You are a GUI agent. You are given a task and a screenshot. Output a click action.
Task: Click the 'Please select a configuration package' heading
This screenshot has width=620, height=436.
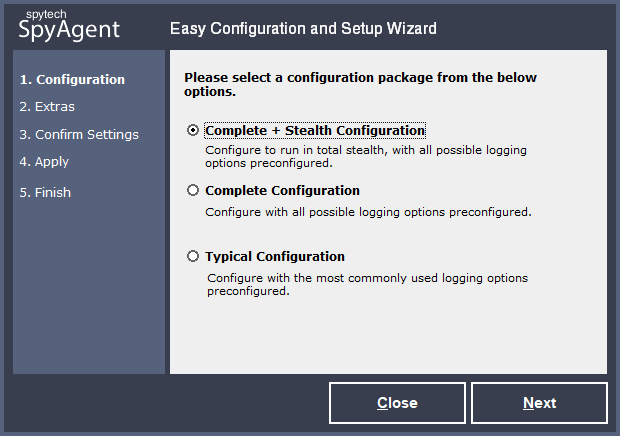(x=360, y=84)
